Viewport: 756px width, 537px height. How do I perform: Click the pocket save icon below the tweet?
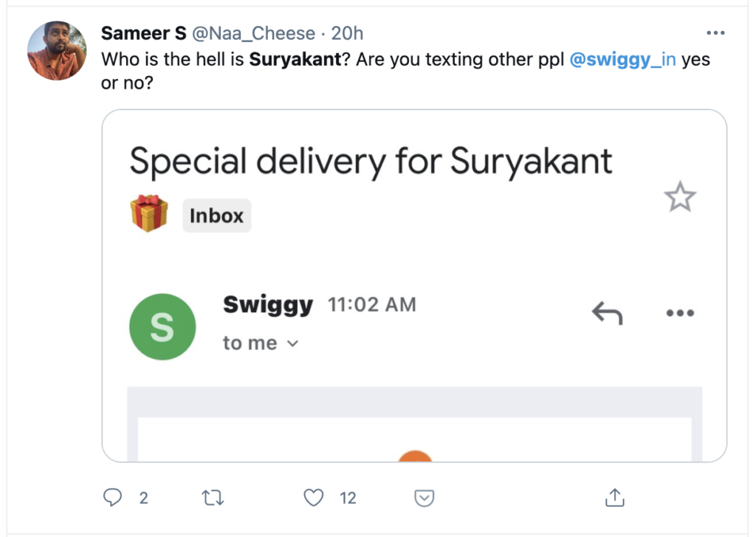(x=424, y=498)
